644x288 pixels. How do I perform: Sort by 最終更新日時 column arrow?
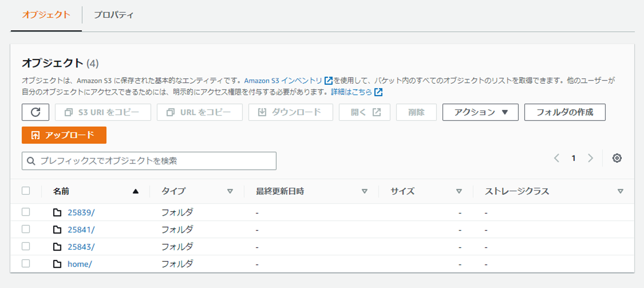(x=364, y=191)
